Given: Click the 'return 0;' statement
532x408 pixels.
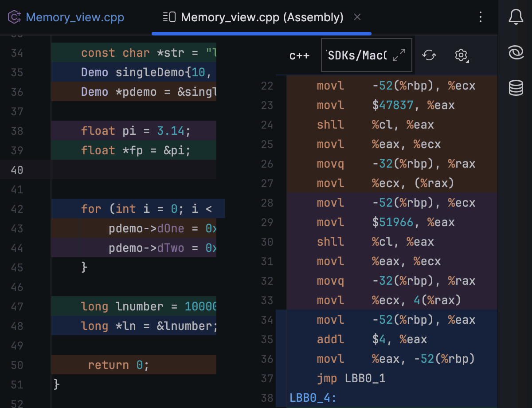Looking at the screenshot, I should pyautogui.click(x=118, y=365).
